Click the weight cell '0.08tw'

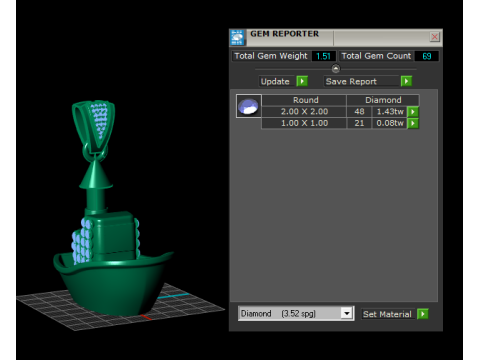point(390,123)
